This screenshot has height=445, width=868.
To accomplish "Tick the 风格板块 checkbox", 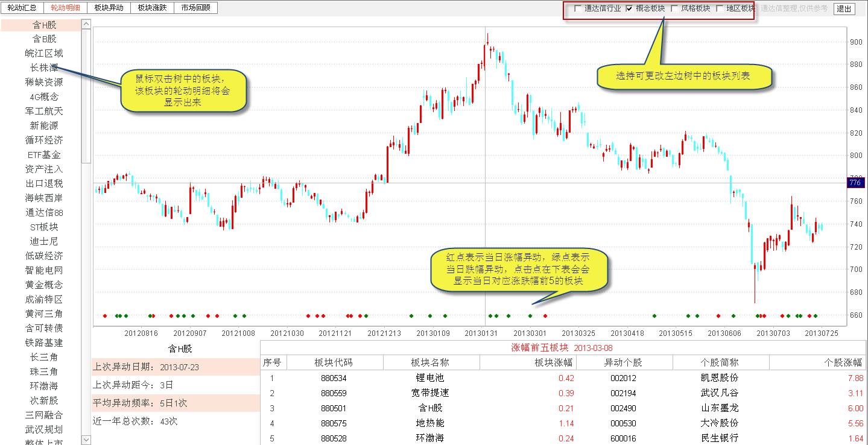I will tap(675, 8).
